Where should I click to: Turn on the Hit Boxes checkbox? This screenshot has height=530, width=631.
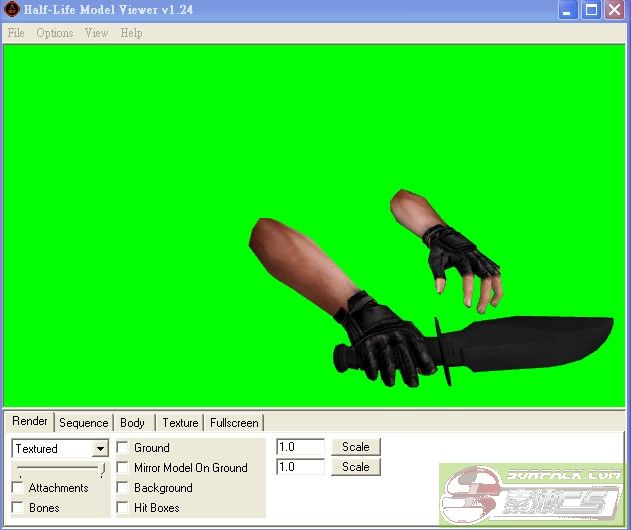123,508
